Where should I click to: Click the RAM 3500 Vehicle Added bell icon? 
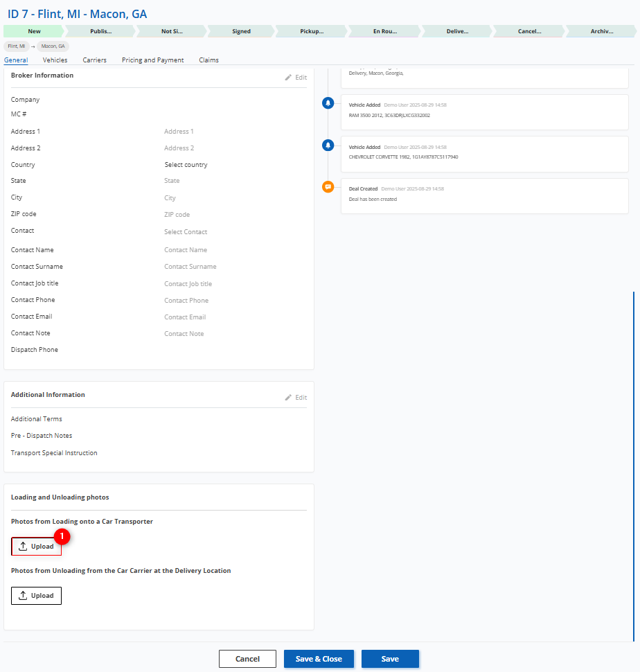(x=328, y=103)
